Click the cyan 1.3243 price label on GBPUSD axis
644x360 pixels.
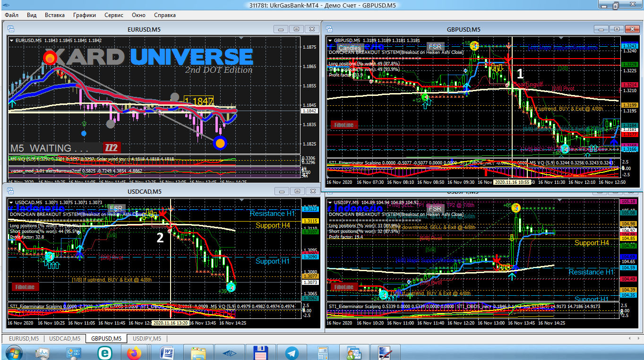(629, 46)
